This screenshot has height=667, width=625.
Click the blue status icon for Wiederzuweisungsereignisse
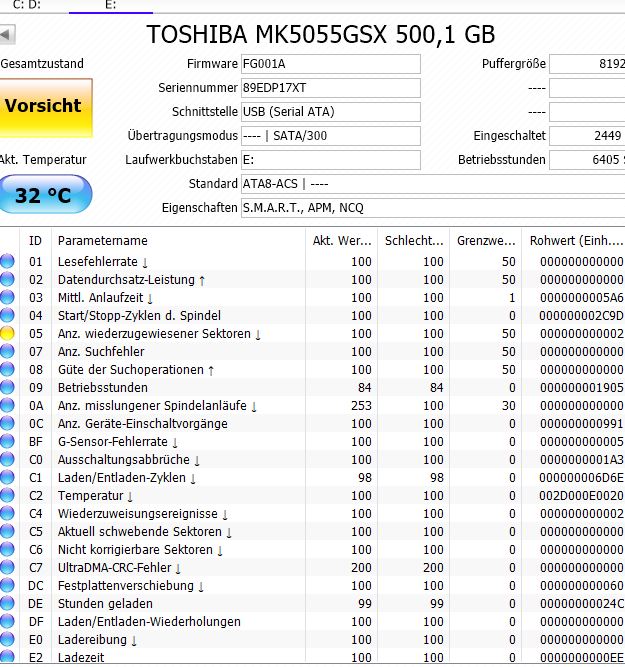[7, 513]
